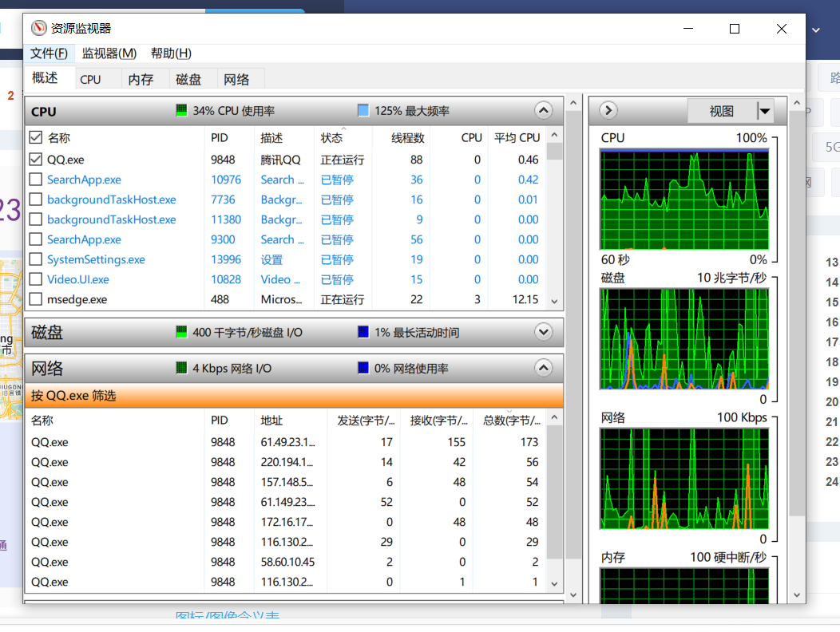Maximize the Resource Monitor window

(x=735, y=29)
